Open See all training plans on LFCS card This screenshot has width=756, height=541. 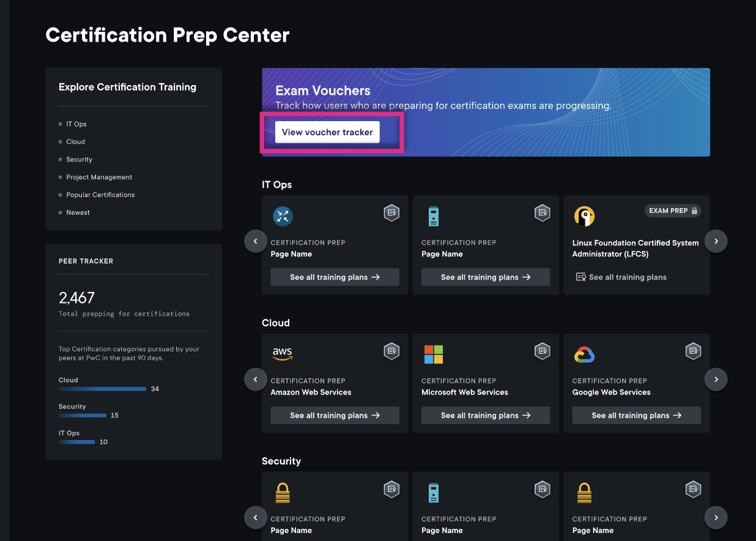[x=621, y=277]
